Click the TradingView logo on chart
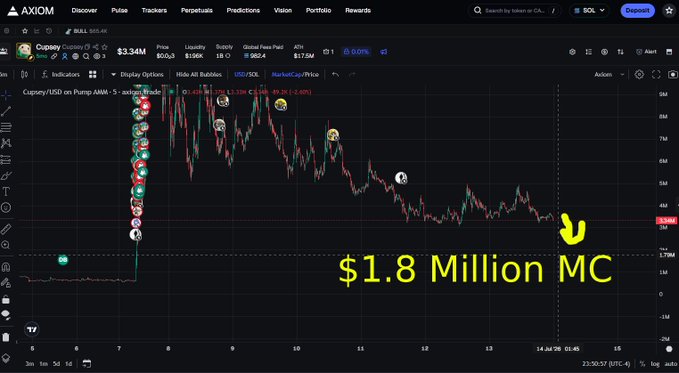 tap(32, 330)
